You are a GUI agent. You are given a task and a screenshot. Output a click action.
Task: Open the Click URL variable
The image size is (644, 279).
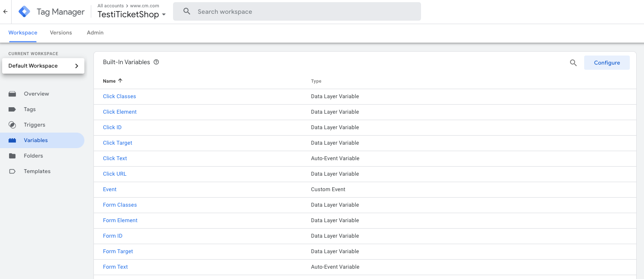pos(115,174)
